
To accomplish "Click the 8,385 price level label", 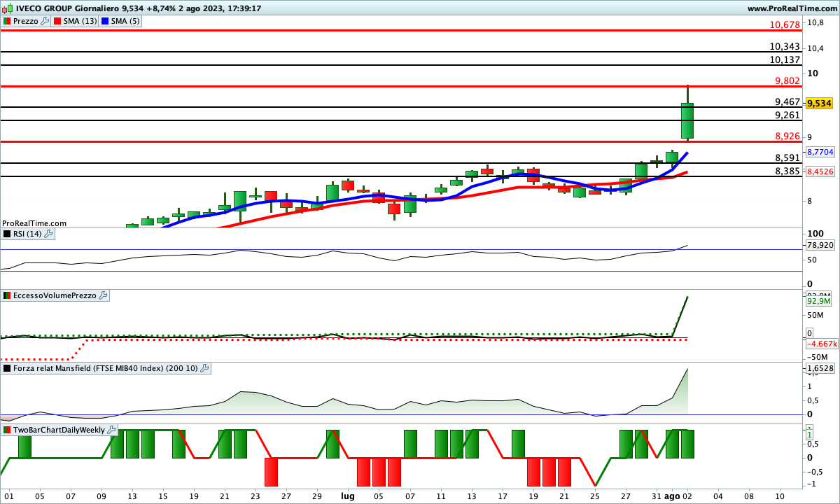I will tap(787, 171).
